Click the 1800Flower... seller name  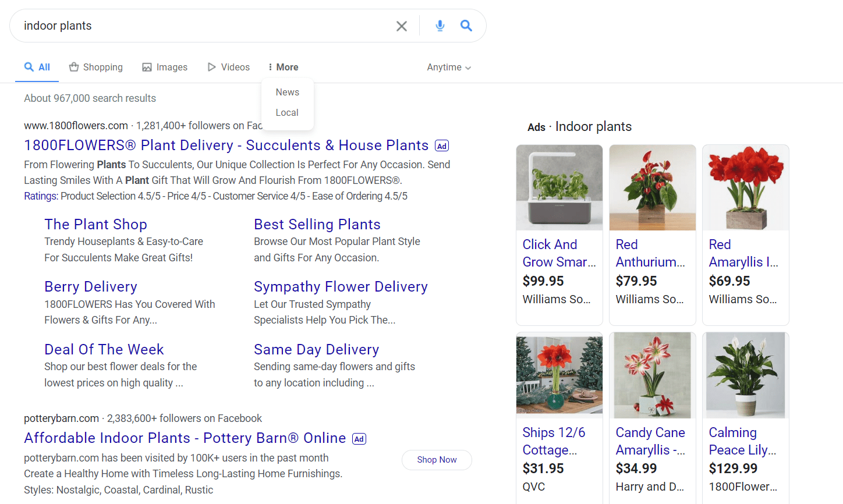743,487
